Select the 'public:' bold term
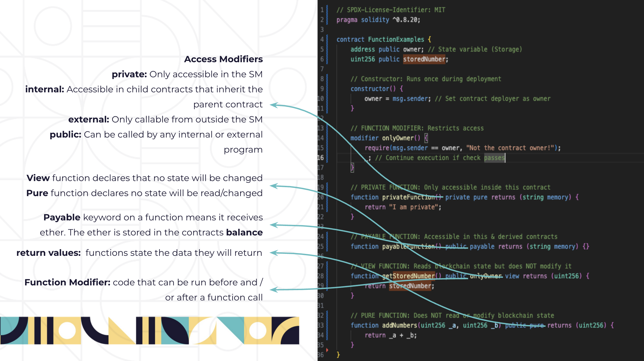 point(66,135)
